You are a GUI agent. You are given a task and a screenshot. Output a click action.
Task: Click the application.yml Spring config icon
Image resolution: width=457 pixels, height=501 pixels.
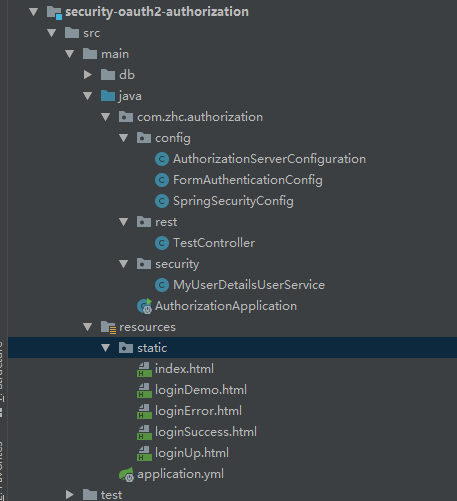point(126,474)
